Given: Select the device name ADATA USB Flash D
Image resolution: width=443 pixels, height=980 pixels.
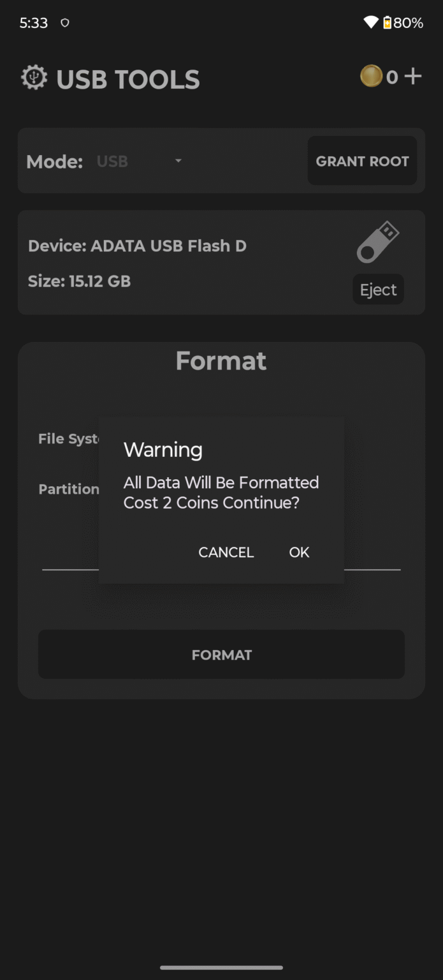Looking at the screenshot, I should point(137,246).
